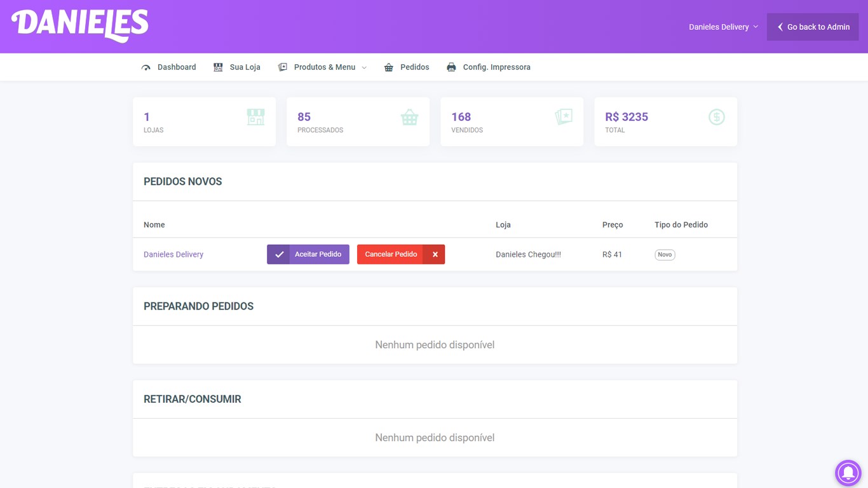Click the VENDIDOS label

point(467,130)
